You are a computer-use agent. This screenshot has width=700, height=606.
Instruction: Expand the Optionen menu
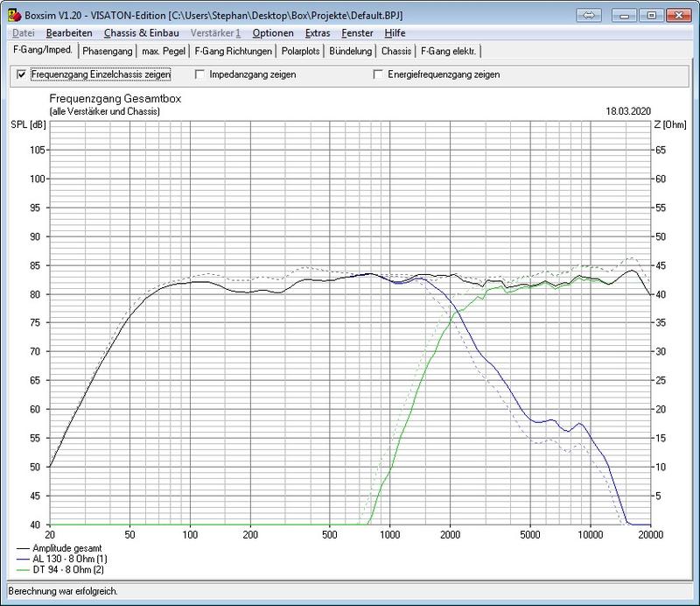click(x=272, y=33)
